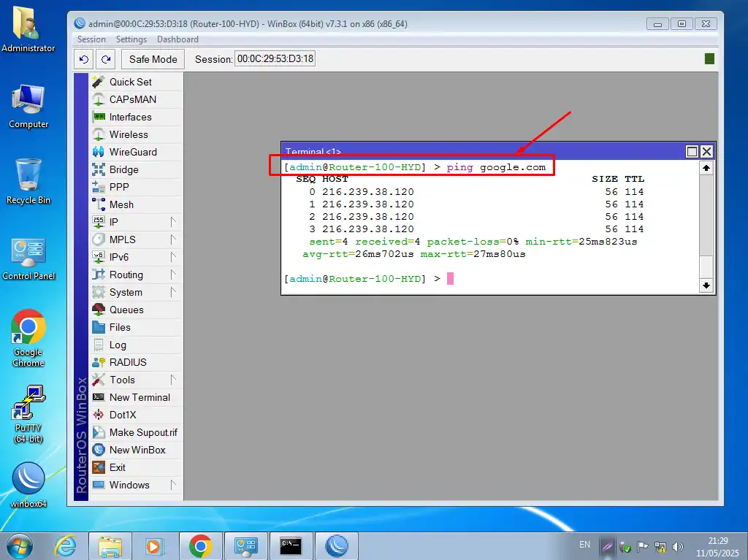The height and width of the screenshot is (560, 748).
Task: Click the RADIUS icon
Action: click(x=99, y=362)
